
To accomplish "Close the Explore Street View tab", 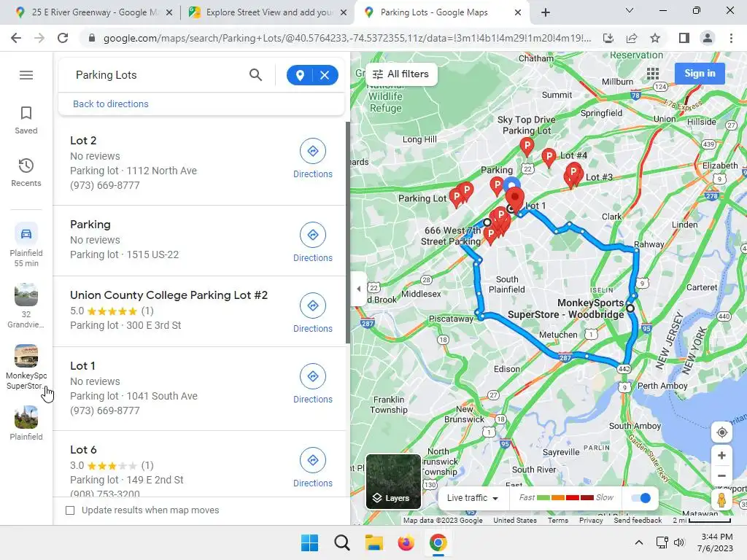I will point(344,13).
